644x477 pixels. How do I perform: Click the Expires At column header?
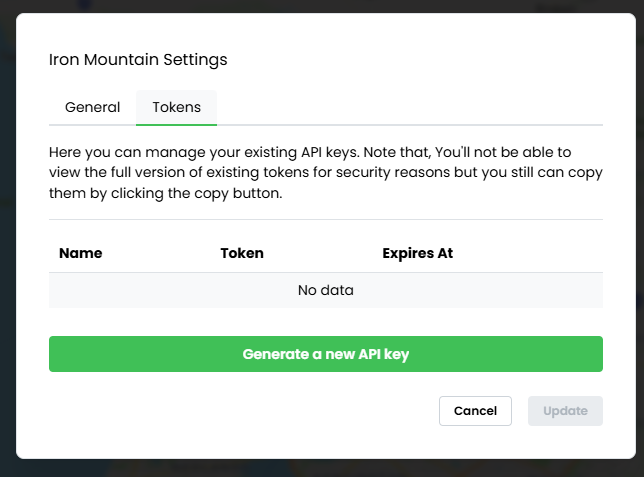pyautogui.click(x=417, y=253)
